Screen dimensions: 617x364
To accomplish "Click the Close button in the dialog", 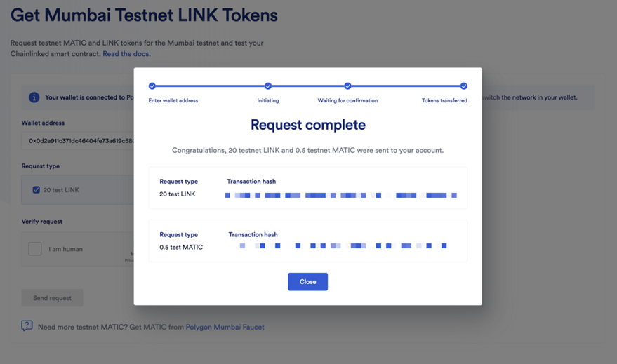I will [x=307, y=281].
